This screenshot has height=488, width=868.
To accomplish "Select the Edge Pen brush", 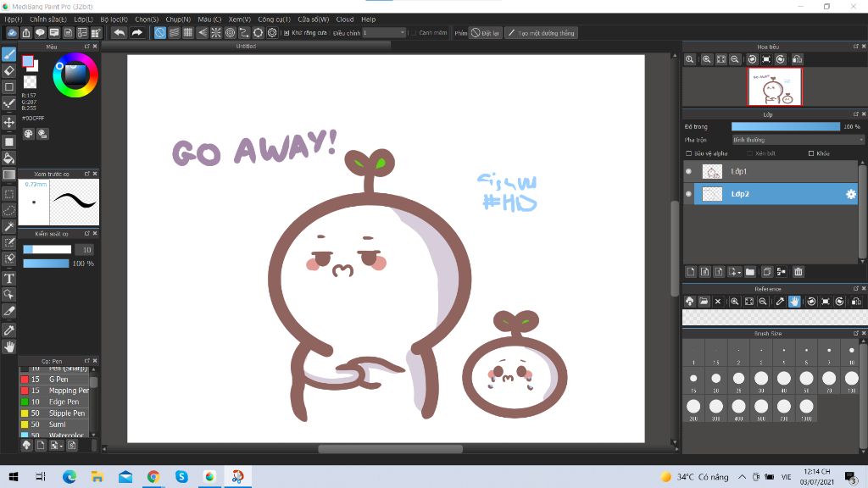I will tap(54, 402).
